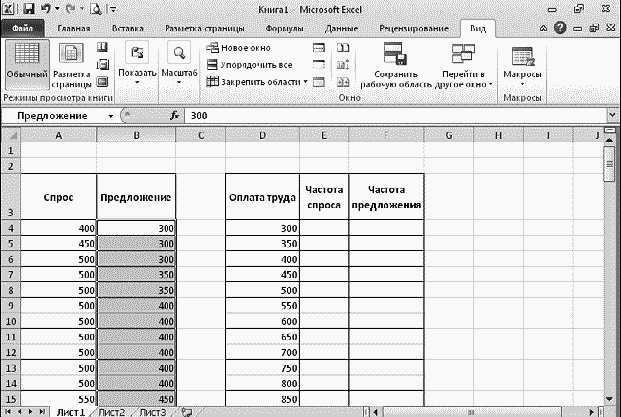
Task: Click the insert function fx icon
Action: coord(174,116)
